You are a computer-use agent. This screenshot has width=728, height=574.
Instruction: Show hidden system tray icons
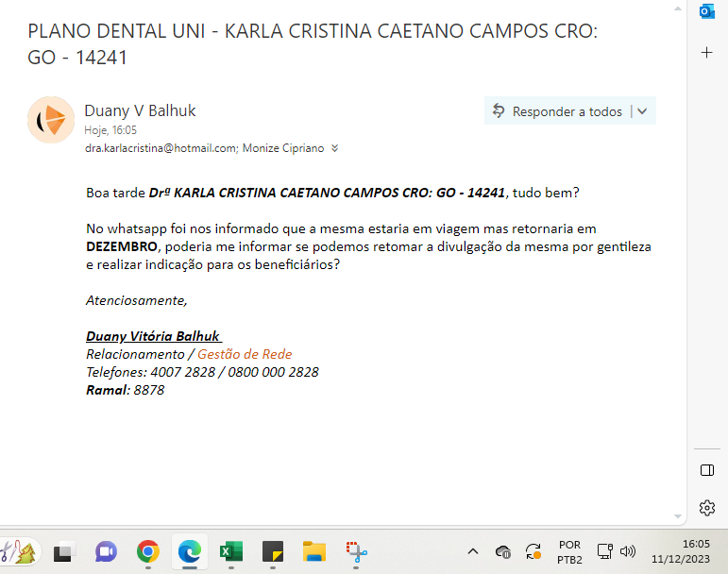473,551
